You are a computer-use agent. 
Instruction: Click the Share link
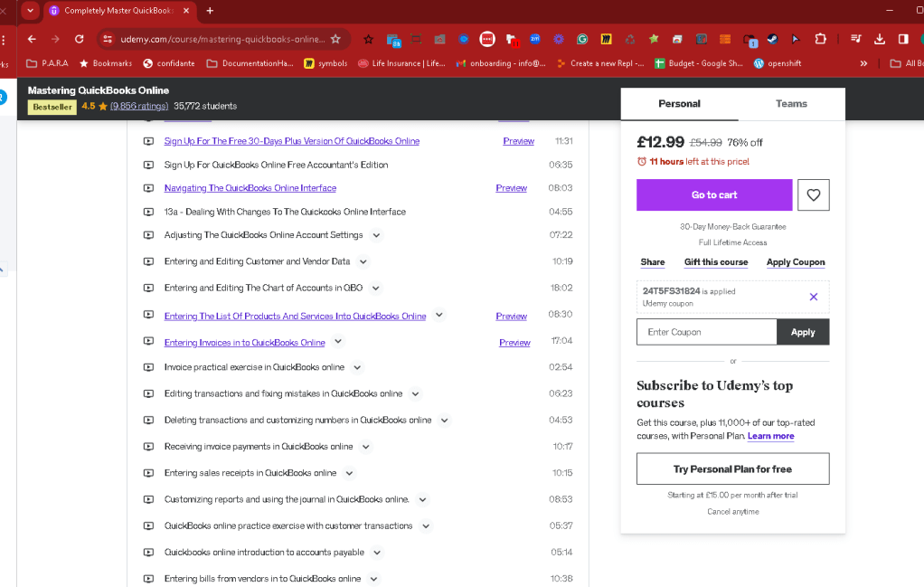point(653,262)
